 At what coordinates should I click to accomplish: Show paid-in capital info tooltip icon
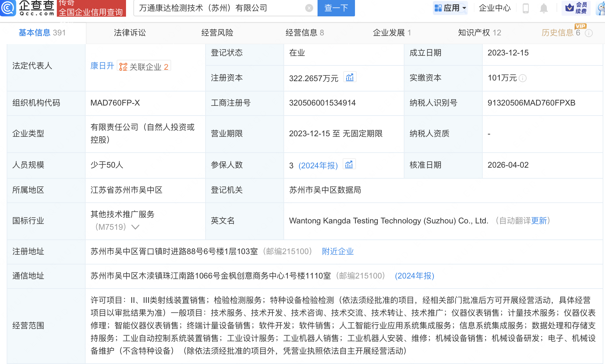click(523, 78)
